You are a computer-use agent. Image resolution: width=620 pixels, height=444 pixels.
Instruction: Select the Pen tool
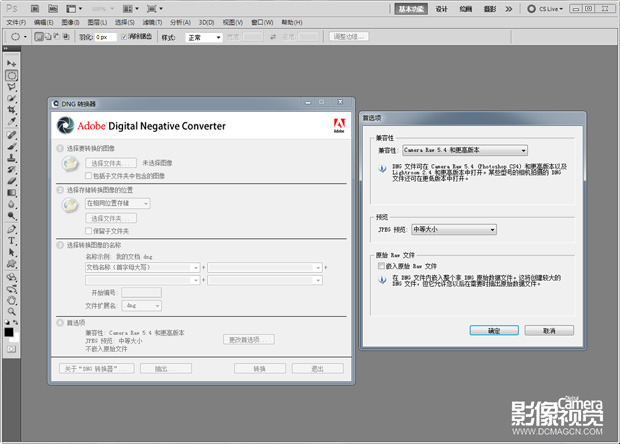click(11, 229)
